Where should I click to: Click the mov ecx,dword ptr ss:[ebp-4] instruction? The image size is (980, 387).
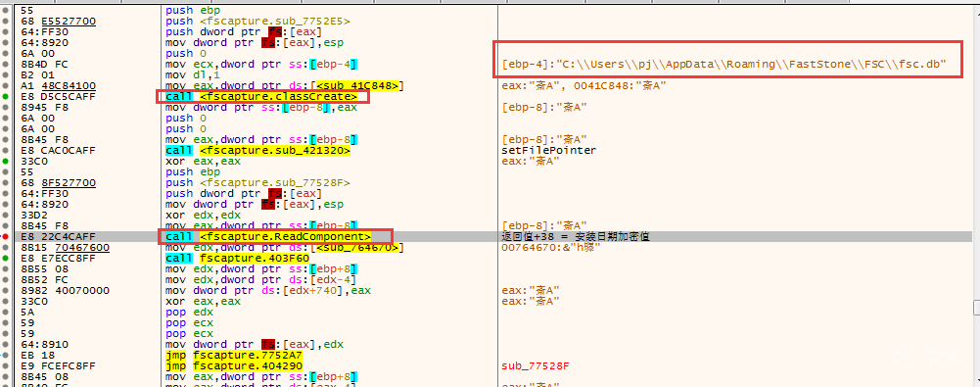point(261,65)
